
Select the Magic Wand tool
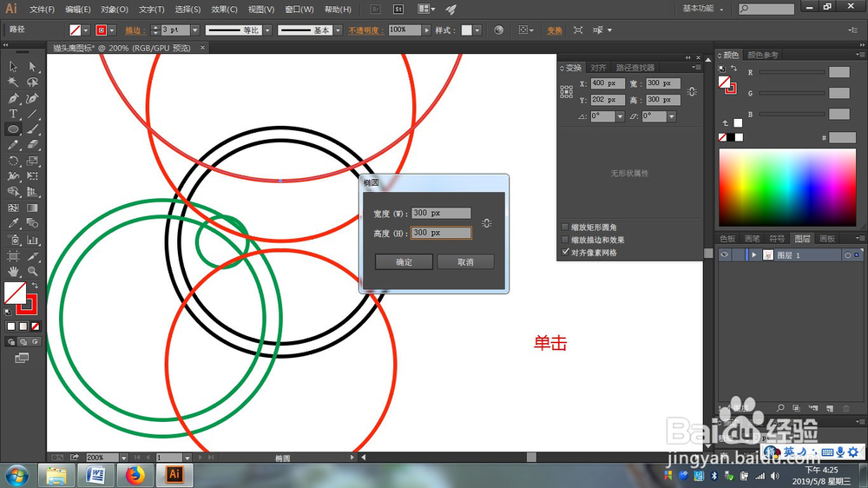click(13, 82)
